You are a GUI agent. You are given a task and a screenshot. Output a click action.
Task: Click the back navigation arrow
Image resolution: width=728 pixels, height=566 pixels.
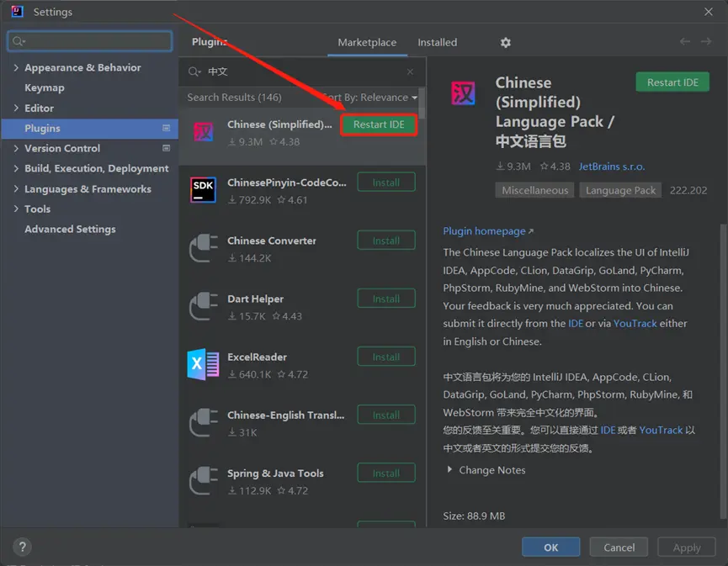685,42
